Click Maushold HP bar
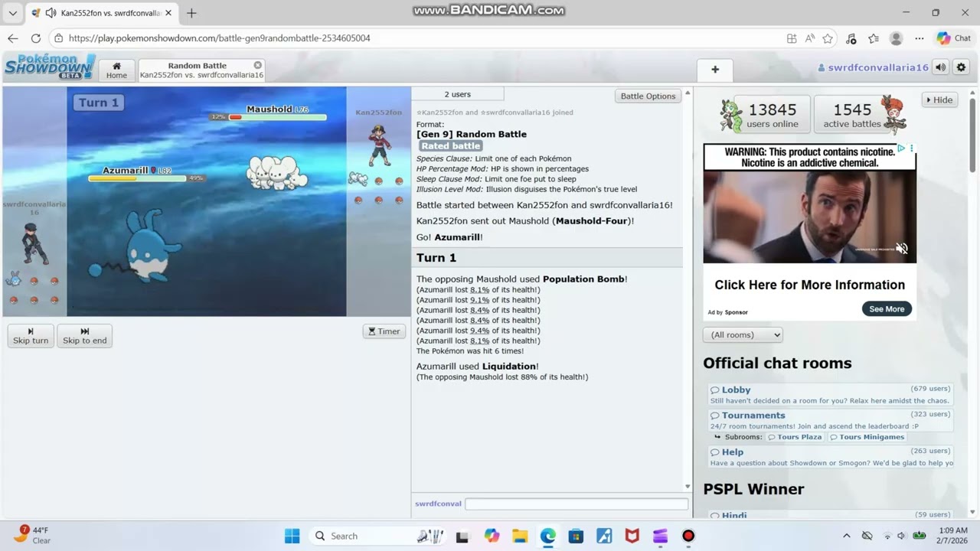Viewport: 980px width, 551px height. coord(277,117)
